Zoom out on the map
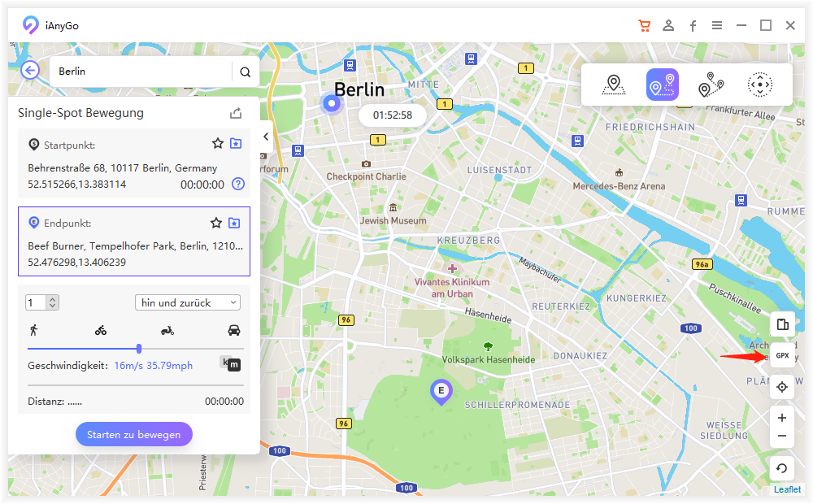The width and height of the screenshot is (813, 504). [x=782, y=436]
